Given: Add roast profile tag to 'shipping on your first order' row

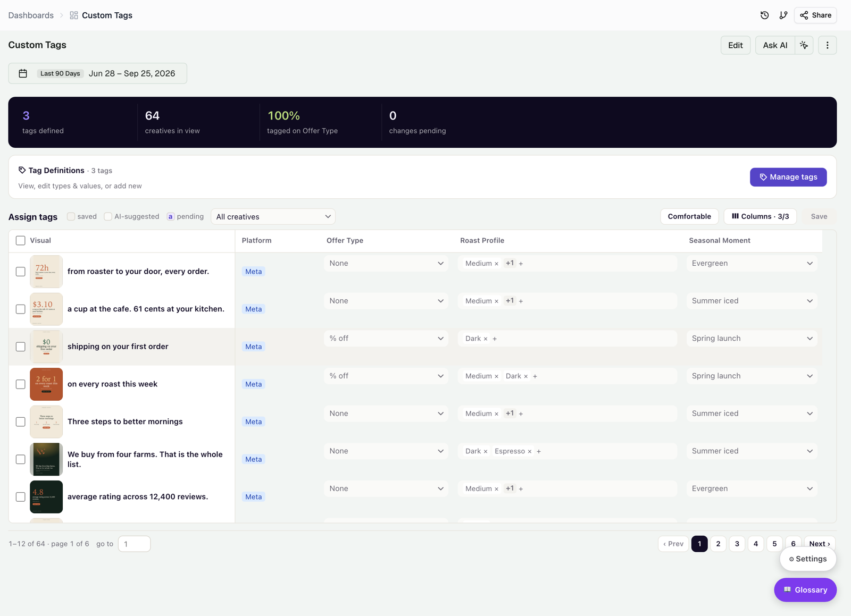Looking at the screenshot, I should [x=495, y=339].
